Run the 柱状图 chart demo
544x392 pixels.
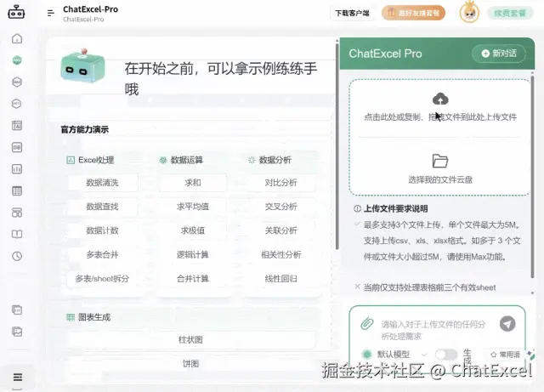pyautogui.click(x=190, y=339)
